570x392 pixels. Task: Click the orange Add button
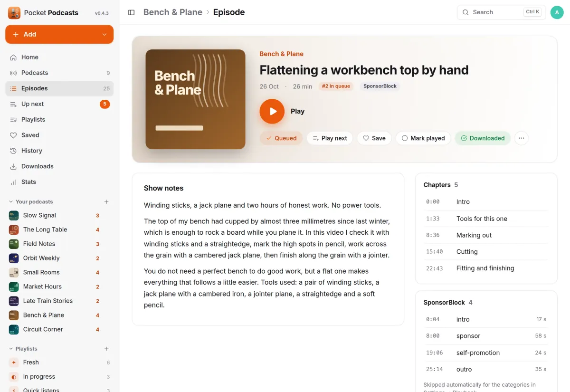tap(59, 34)
